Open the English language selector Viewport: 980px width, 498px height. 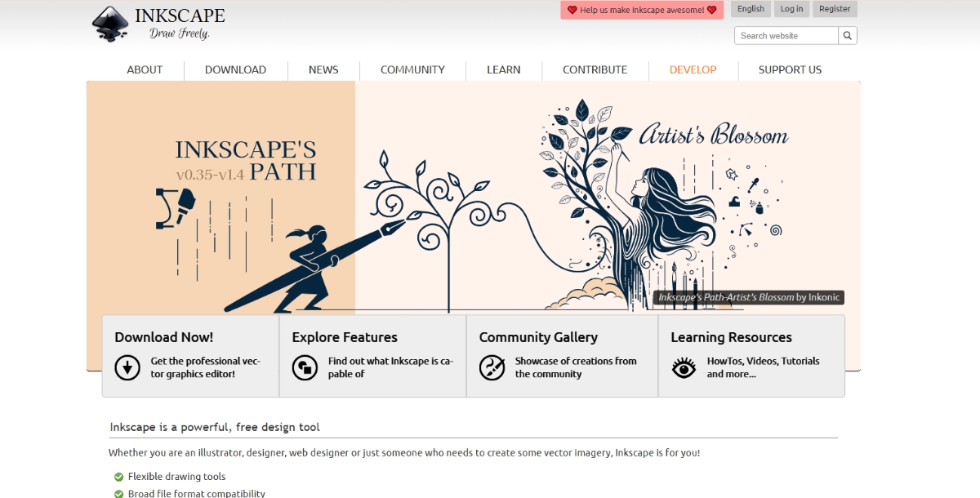pyautogui.click(x=751, y=9)
